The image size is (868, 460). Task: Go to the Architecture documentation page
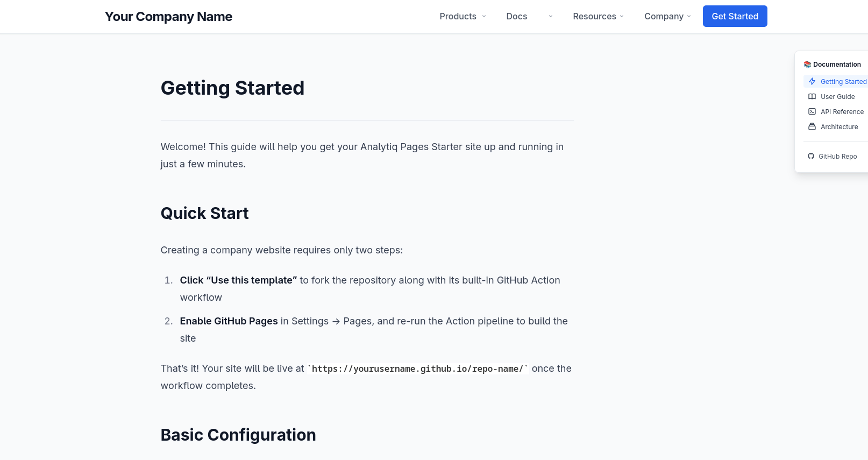click(839, 126)
